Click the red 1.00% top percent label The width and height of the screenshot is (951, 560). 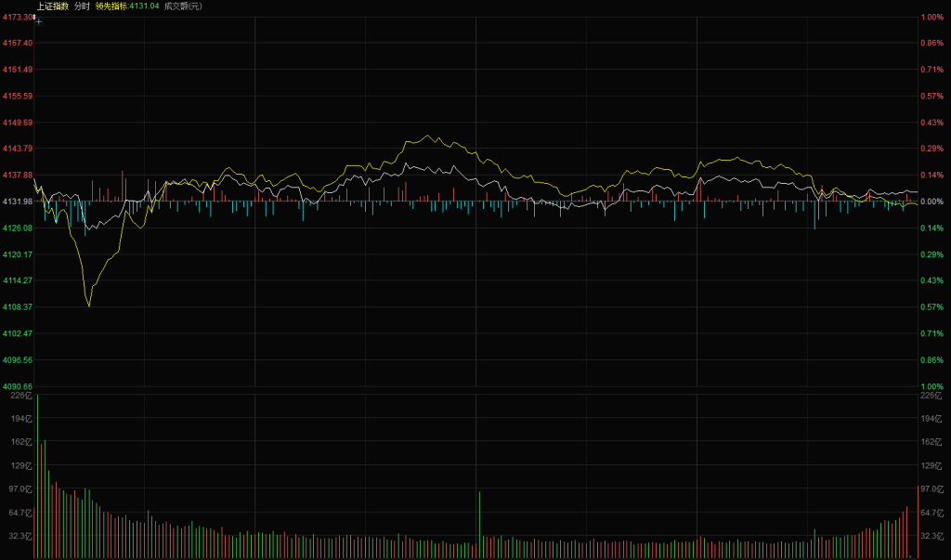tap(931, 17)
